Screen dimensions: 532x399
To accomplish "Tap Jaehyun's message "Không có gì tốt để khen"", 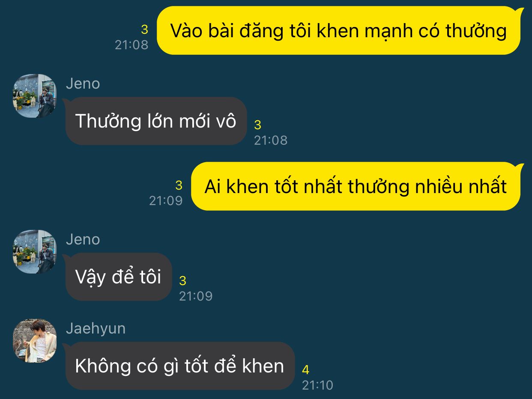I will (179, 366).
